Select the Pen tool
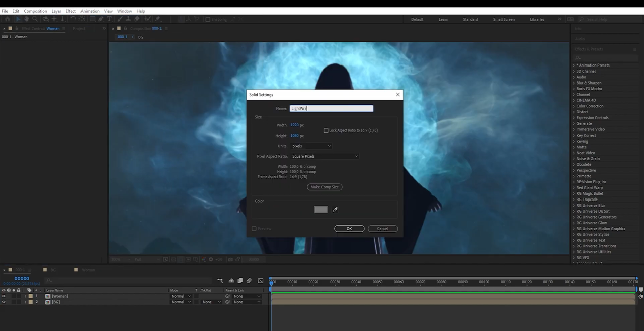Image resolution: width=644 pixels, height=331 pixels. point(101,19)
